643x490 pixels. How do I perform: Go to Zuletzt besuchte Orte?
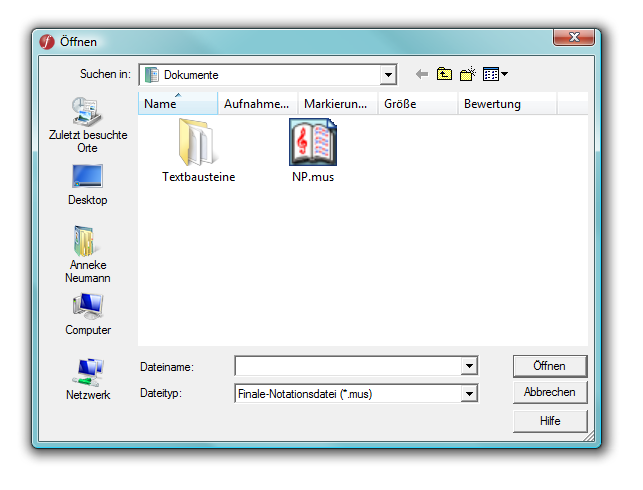(x=88, y=125)
